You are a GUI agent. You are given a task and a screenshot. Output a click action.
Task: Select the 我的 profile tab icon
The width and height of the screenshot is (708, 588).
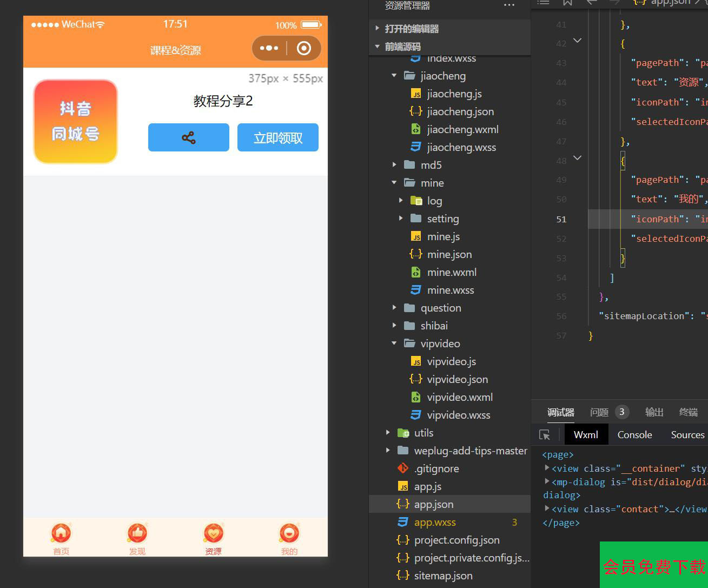[x=289, y=533]
